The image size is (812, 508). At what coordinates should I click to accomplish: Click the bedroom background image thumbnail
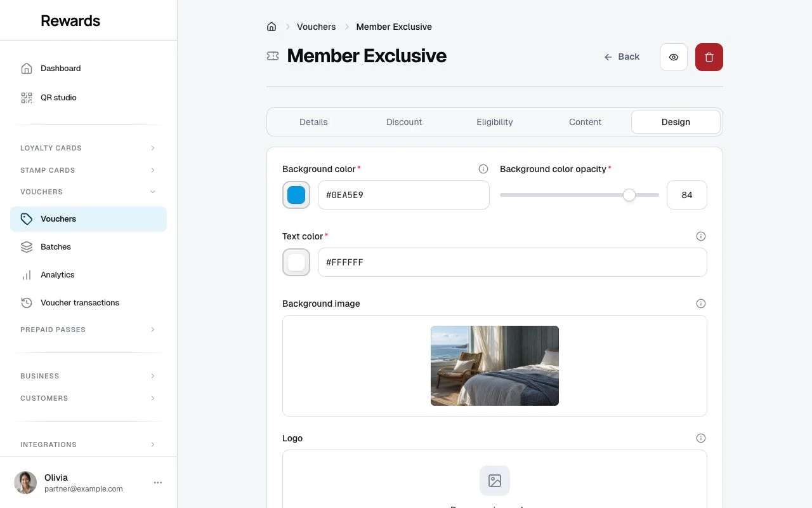pyautogui.click(x=495, y=366)
